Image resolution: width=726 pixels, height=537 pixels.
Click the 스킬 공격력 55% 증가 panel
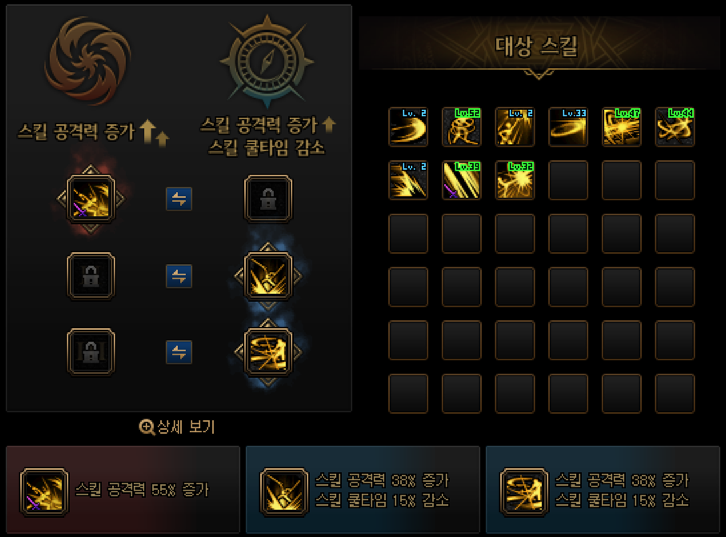pyautogui.click(x=123, y=489)
